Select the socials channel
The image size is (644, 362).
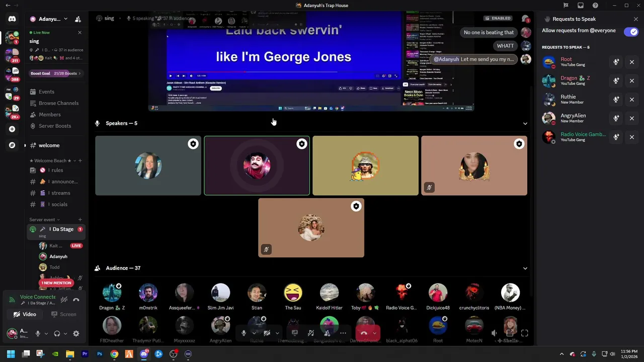click(56, 205)
